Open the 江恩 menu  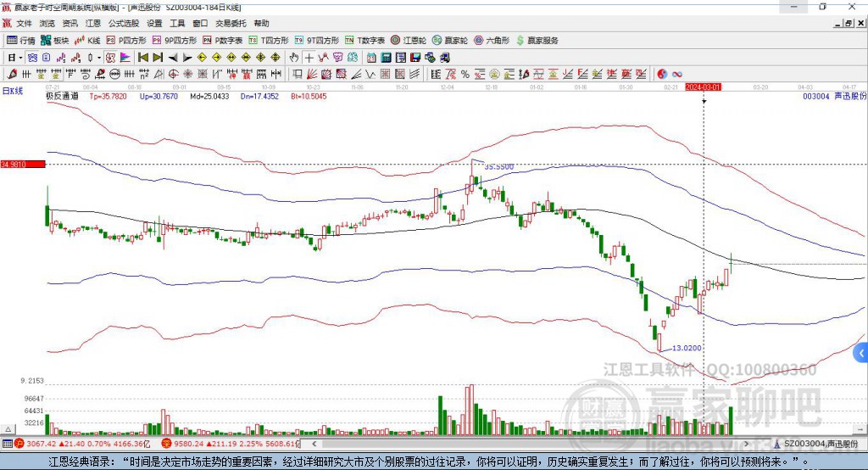coord(92,23)
